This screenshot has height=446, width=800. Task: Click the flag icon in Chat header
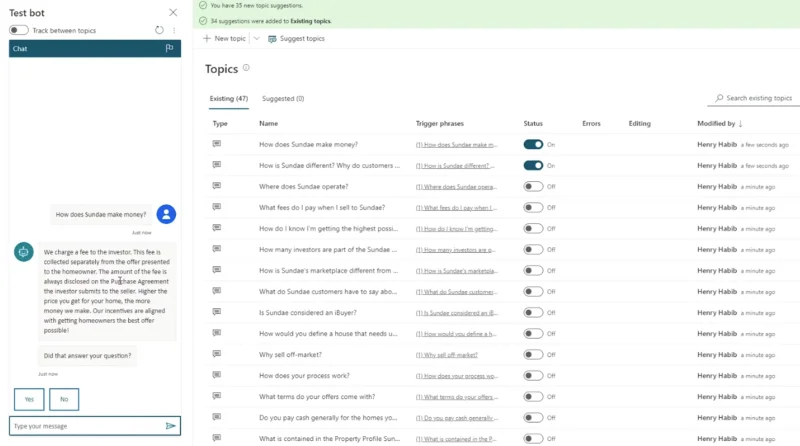click(x=169, y=48)
